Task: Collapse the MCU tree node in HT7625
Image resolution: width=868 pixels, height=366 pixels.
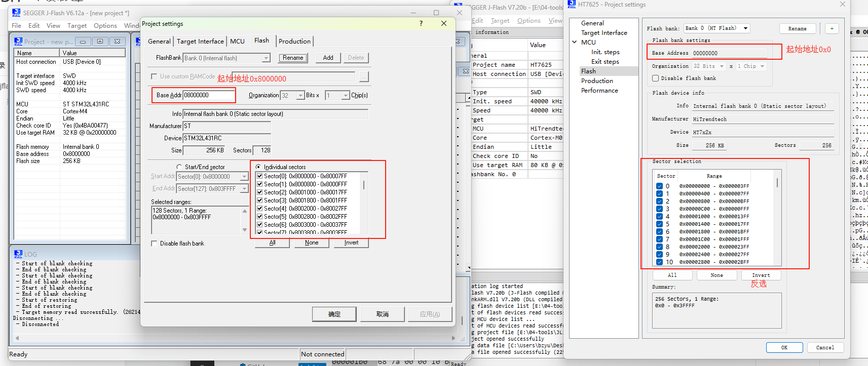Action: [x=575, y=43]
